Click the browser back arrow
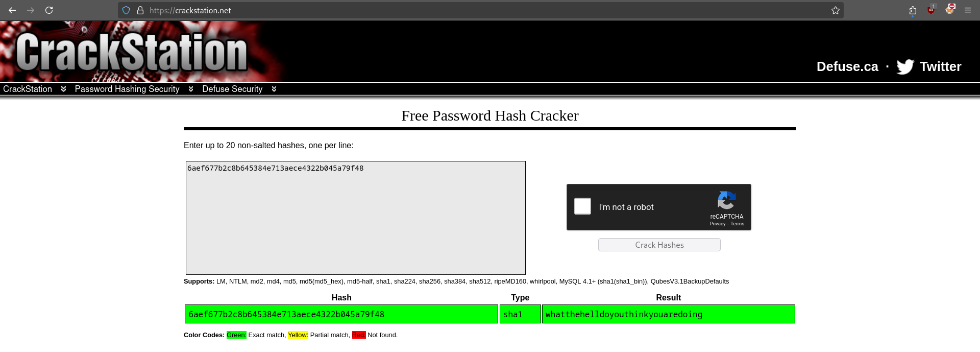This screenshot has height=352, width=980. point(12,10)
